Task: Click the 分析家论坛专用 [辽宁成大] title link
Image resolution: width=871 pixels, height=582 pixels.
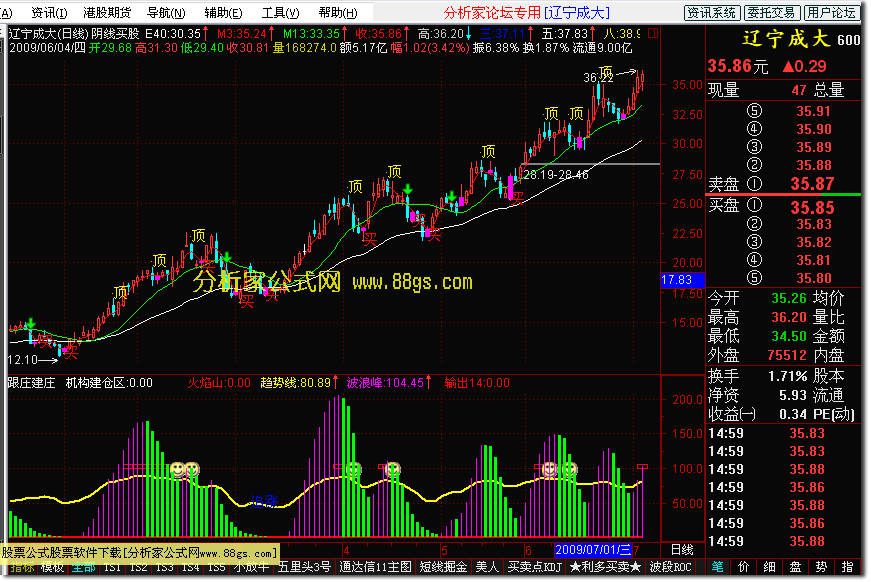Action: (527, 12)
